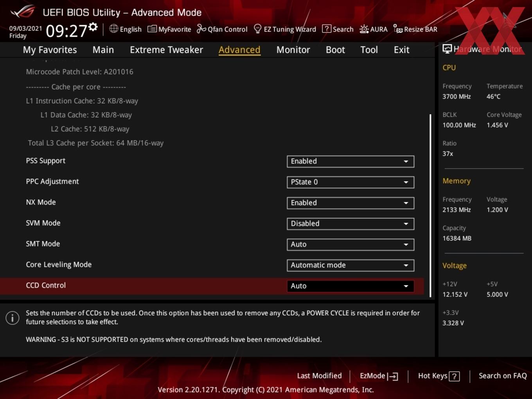Open MyFavorite list icon

click(x=152, y=29)
